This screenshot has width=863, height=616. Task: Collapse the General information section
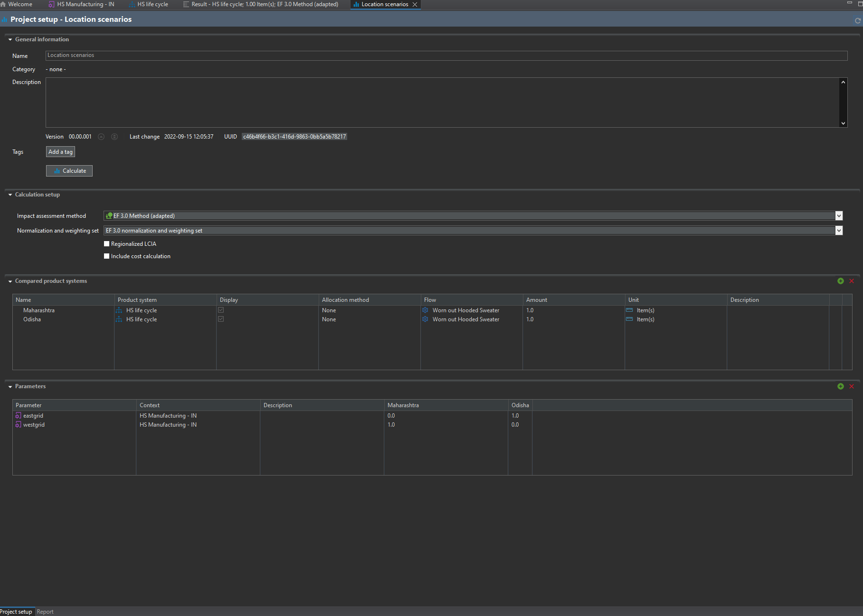coord(10,39)
